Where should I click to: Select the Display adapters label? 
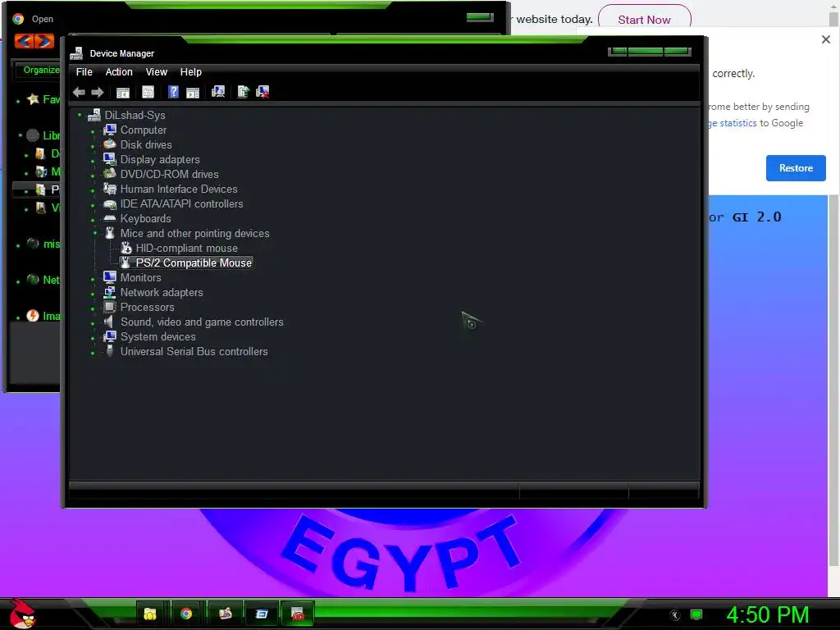tap(160, 159)
